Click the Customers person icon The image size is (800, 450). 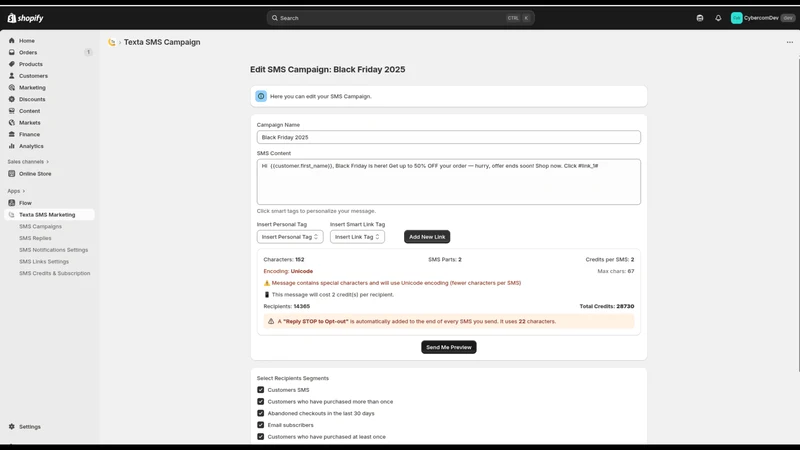coord(12,76)
